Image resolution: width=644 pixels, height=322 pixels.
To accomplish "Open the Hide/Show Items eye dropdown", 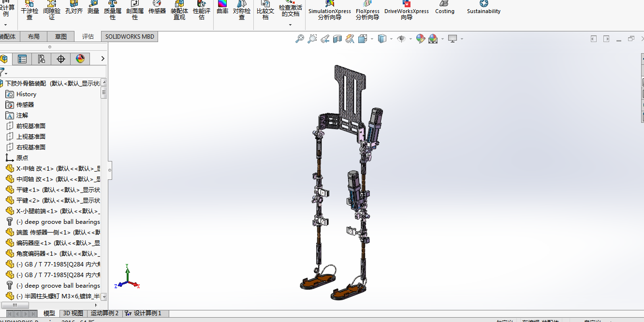I will [x=410, y=39].
